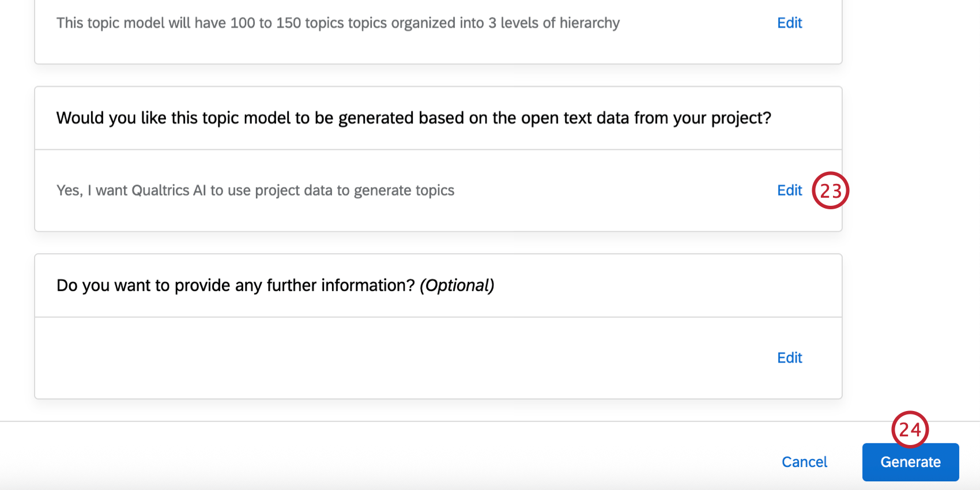
Task: Select the Edit link beside marker 23
Action: (789, 190)
